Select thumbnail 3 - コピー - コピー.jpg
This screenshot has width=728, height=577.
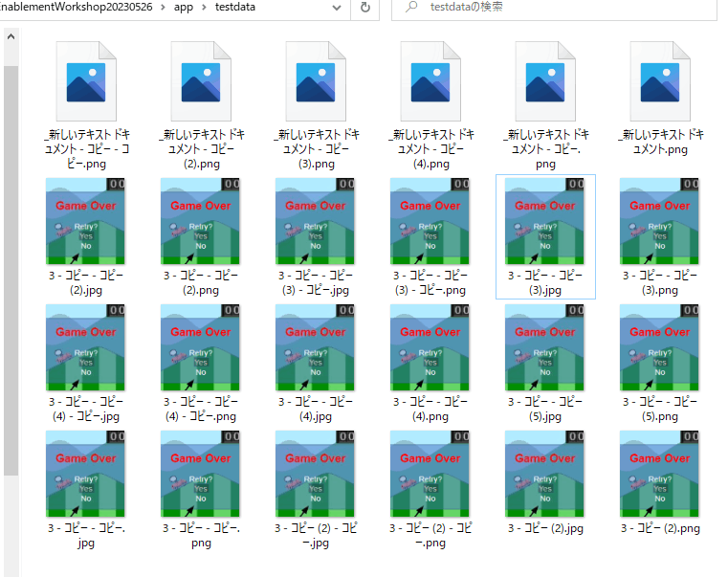[x=85, y=474]
